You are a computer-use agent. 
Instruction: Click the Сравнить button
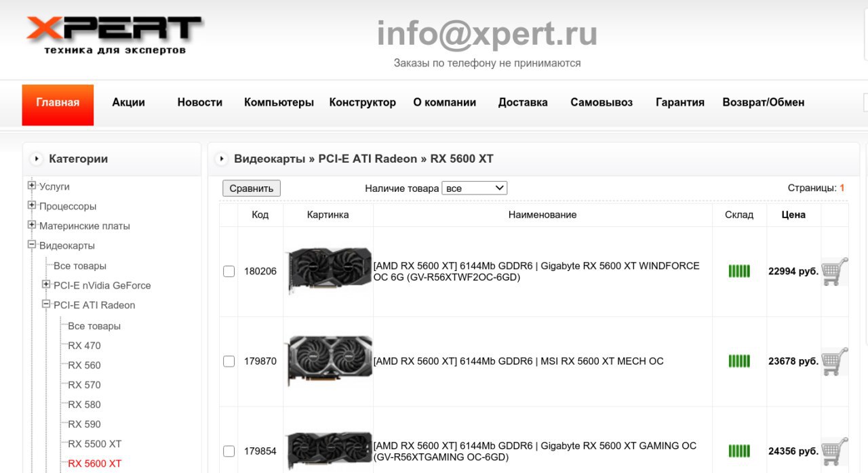click(x=252, y=188)
